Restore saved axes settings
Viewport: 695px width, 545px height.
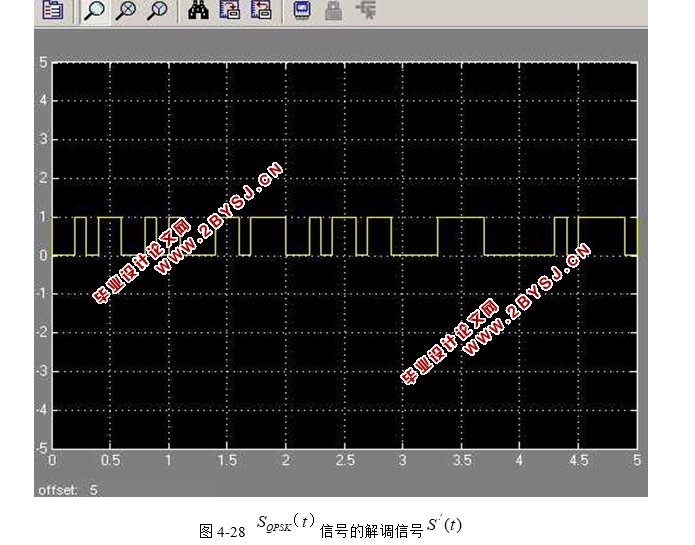(260, 11)
